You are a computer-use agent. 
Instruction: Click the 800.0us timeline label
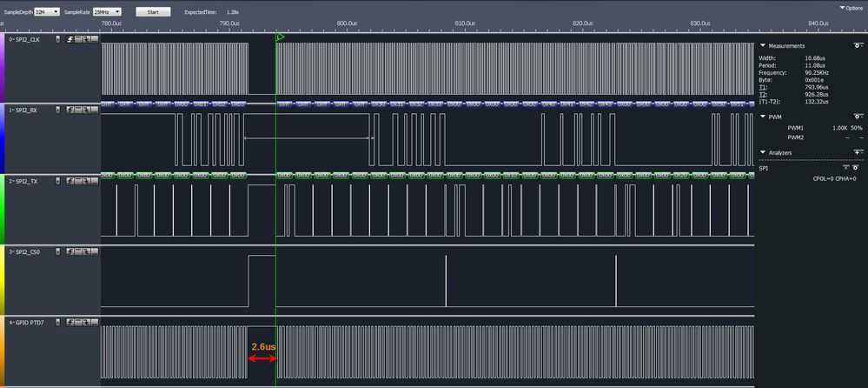[x=347, y=23]
